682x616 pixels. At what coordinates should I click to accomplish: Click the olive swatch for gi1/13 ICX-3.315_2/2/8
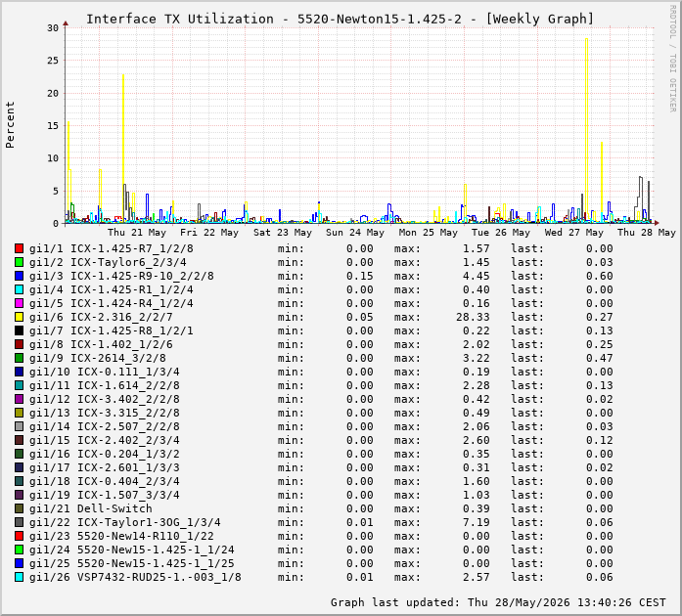pos(19,413)
